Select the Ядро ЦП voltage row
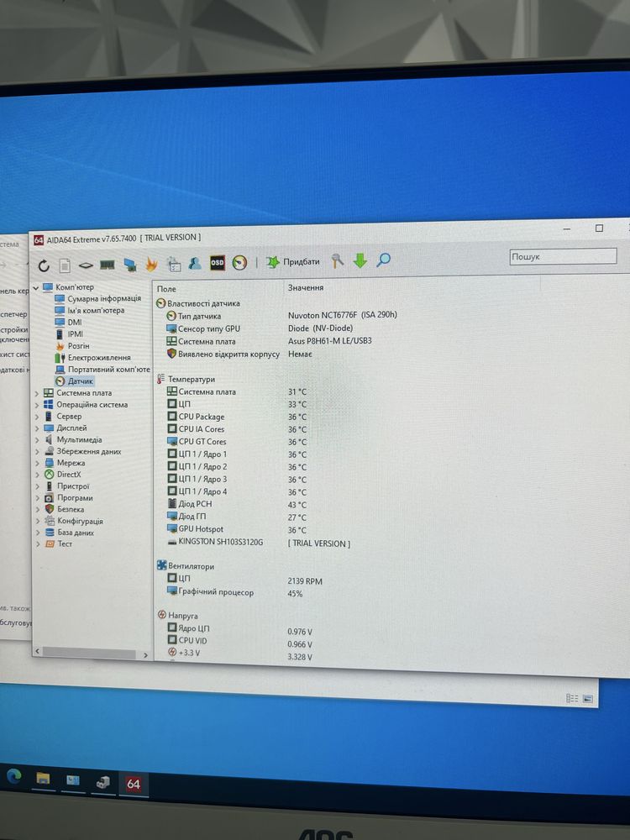 [239, 629]
